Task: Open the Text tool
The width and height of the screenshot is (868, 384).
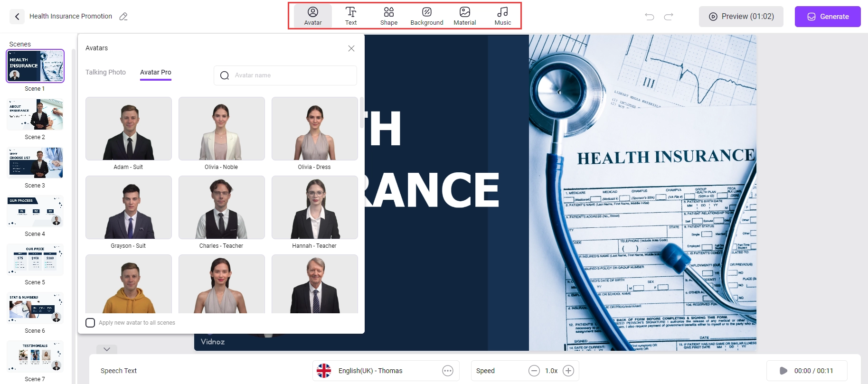Action: click(351, 16)
